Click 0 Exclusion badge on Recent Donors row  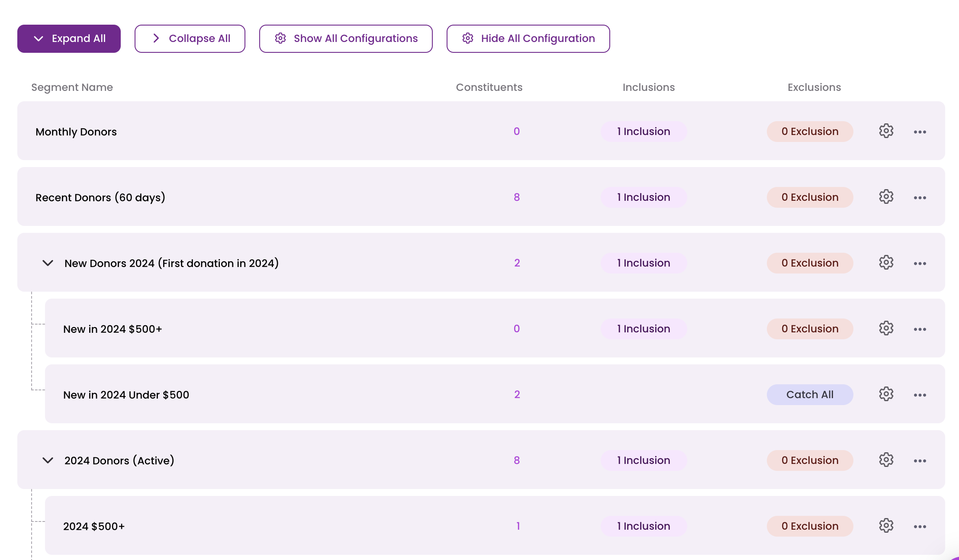(x=810, y=197)
